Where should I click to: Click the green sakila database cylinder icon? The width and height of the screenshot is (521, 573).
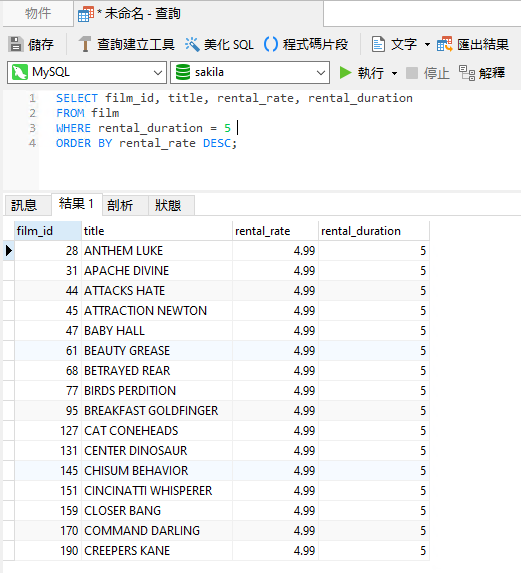[183, 72]
